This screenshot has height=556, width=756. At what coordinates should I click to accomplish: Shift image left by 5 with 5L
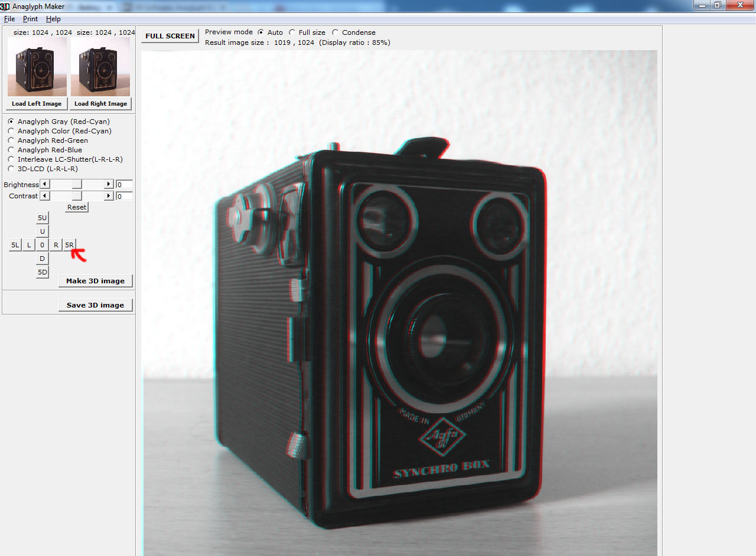click(15, 245)
